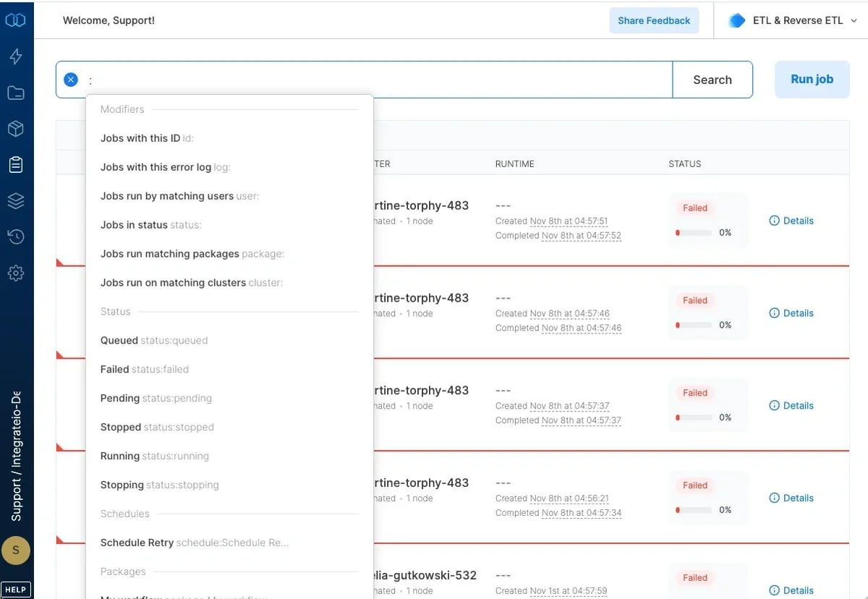Click the Integrate.io logo icon in the sidebar
This screenshot has width=868, height=599.
[x=16, y=20]
